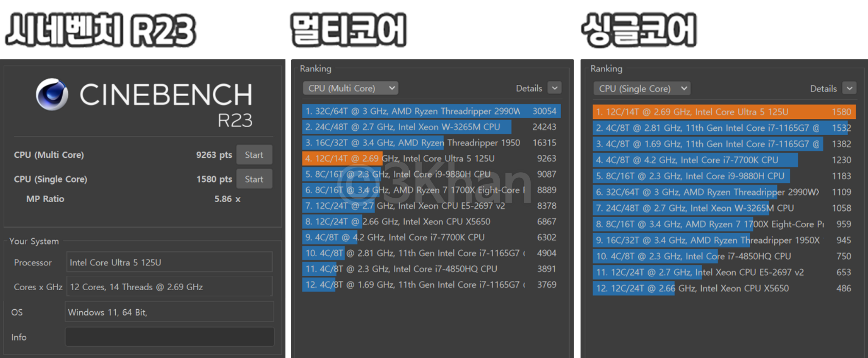Select multi core row i7-1165G7 2.81 GHz 4904

coord(431,253)
